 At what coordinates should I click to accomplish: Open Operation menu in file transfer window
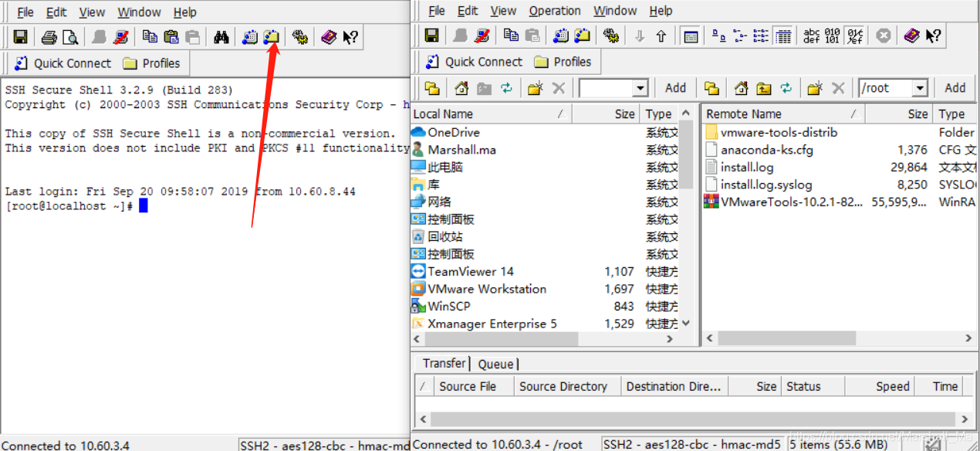click(555, 11)
